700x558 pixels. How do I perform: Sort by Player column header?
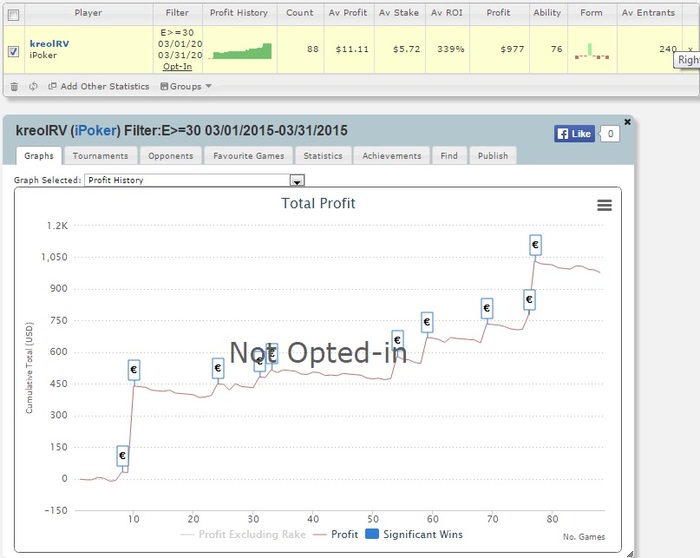pos(88,12)
